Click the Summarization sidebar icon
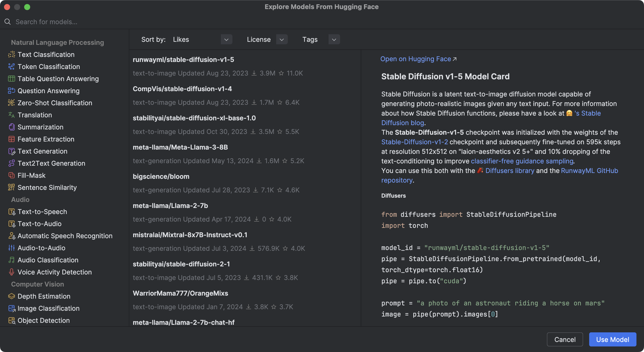 (12, 127)
